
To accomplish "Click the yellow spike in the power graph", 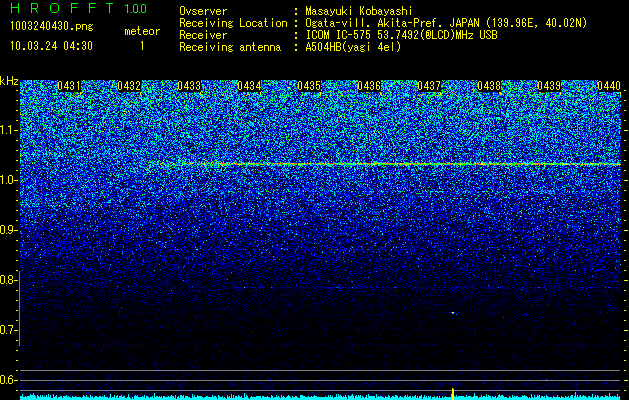I will tap(453, 394).
